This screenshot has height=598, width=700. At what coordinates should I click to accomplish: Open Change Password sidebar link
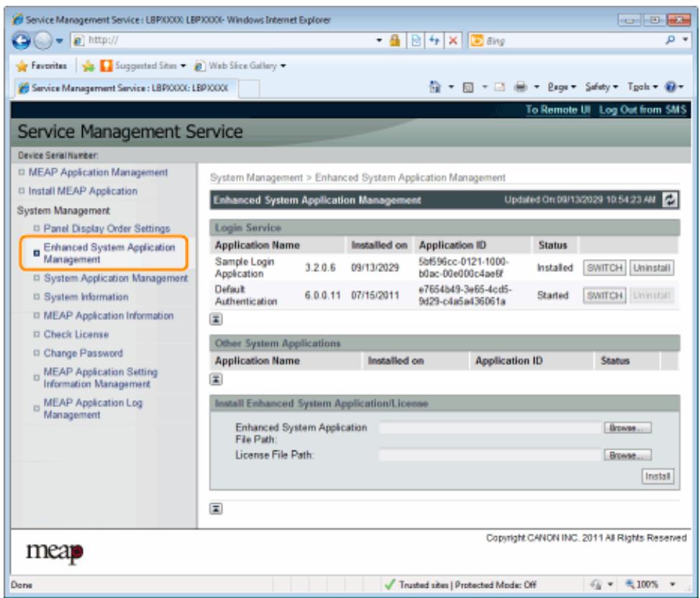pos(83,353)
